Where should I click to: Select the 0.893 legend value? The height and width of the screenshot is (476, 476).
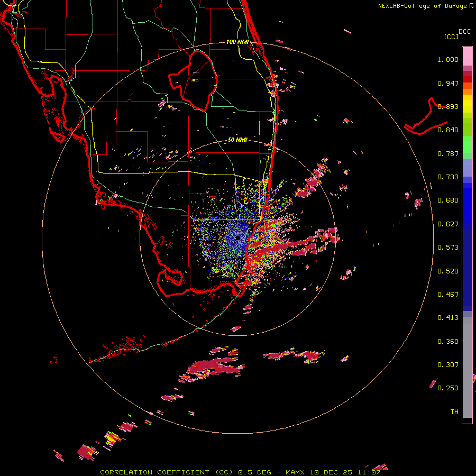click(448, 106)
